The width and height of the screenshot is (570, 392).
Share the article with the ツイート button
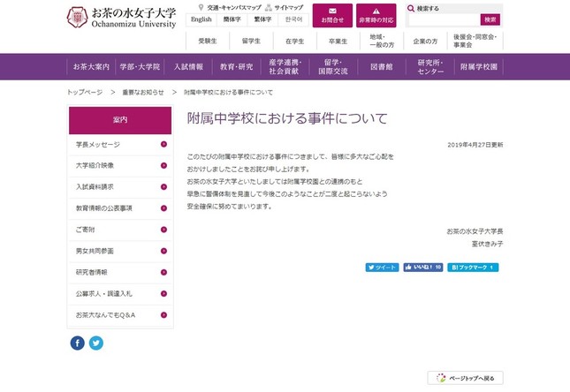coord(383,266)
